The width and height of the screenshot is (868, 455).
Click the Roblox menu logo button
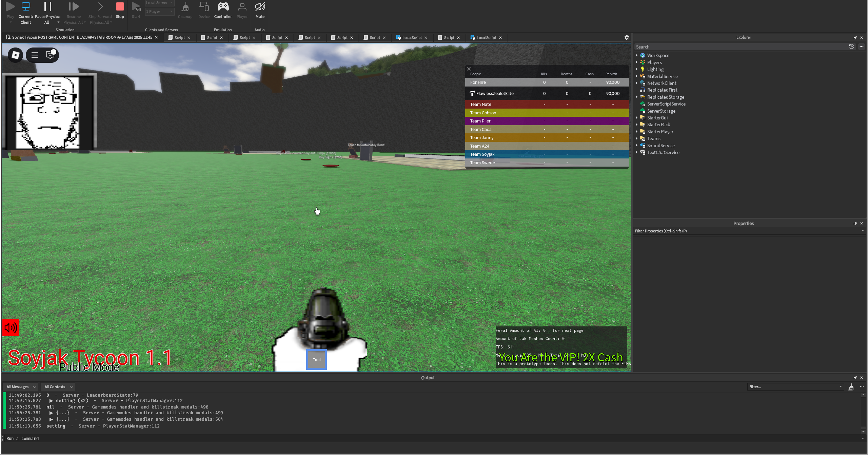pos(15,55)
